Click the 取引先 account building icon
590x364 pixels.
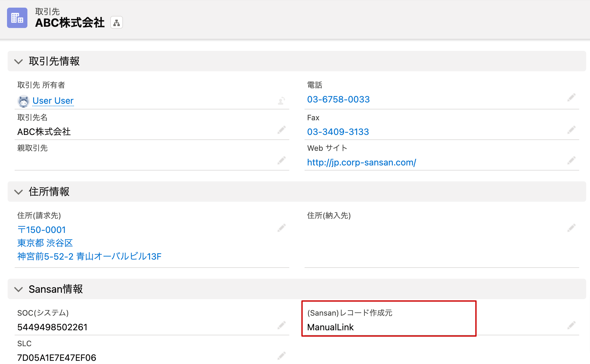[17, 18]
